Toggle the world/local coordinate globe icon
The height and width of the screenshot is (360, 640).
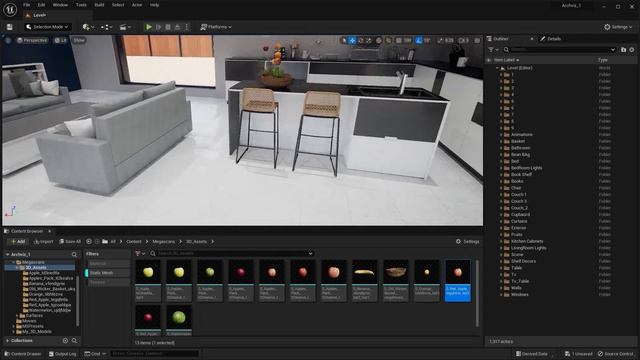click(x=379, y=40)
